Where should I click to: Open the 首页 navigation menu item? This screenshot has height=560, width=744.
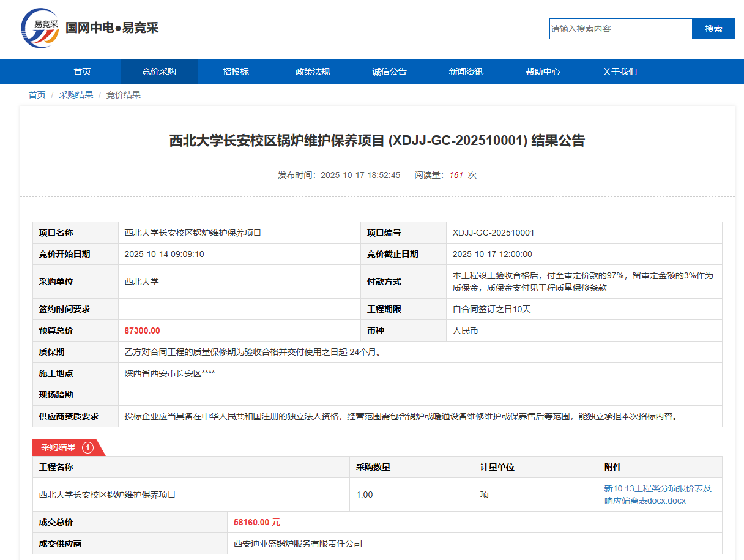point(82,72)
